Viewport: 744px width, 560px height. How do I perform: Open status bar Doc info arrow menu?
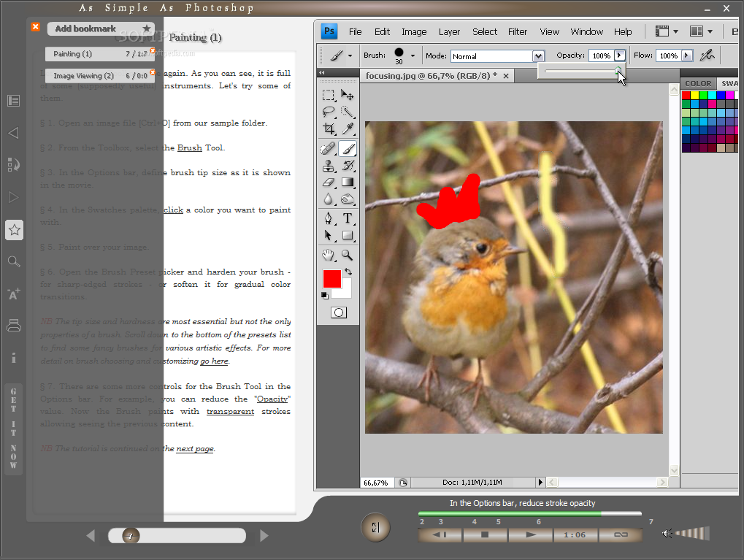click(x=540, y=482)
